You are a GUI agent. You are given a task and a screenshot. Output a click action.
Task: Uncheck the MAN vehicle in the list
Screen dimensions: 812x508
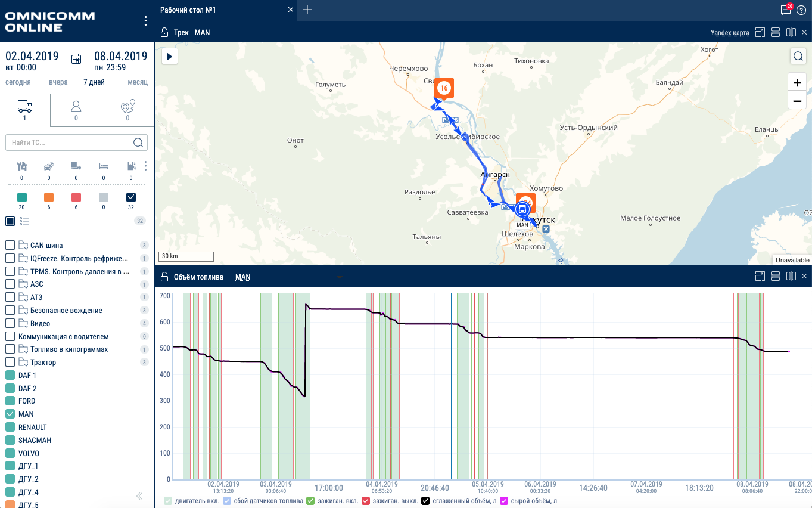pos(10,413)
